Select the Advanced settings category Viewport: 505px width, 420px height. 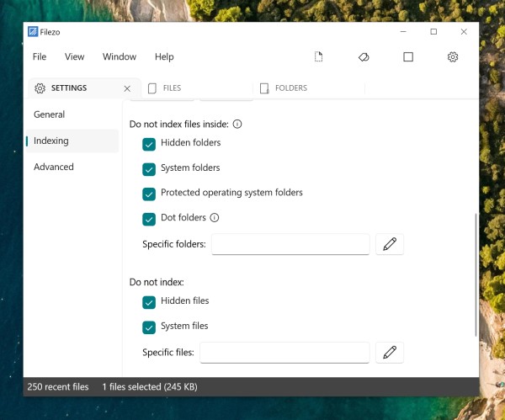[54, 167]
